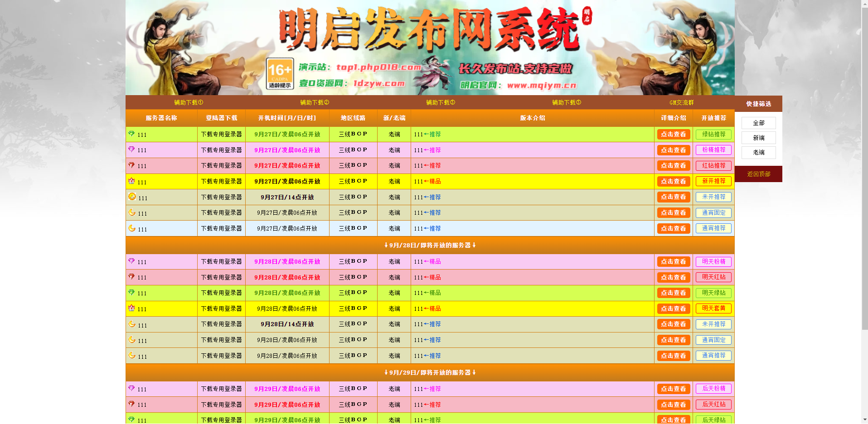Viewport: 868px width, 424px height.
Task: Click 点击查看 in the 明天套黄 row
Action: [x=674, y=308]
